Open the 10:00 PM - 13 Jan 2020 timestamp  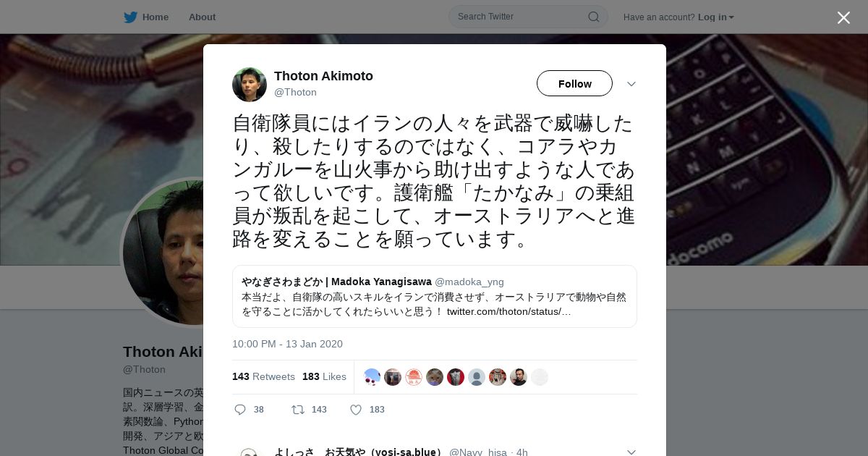[x=287, y=344]
